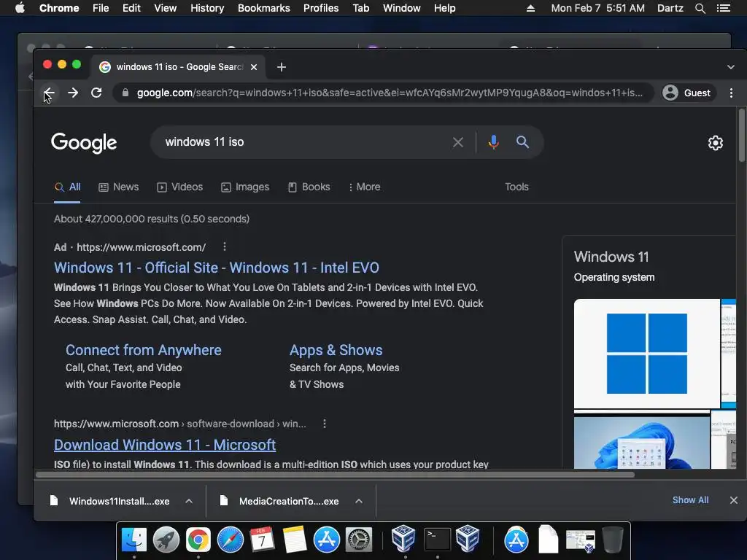The image size is (747, 560).
Task: Open System Preferences from the Dock
Action: point(358,540)
